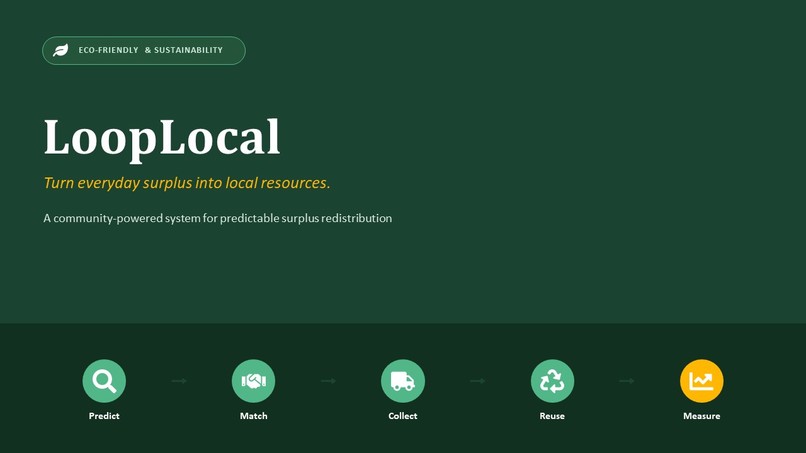Click the Reuse recycle icon

[552, 381]
